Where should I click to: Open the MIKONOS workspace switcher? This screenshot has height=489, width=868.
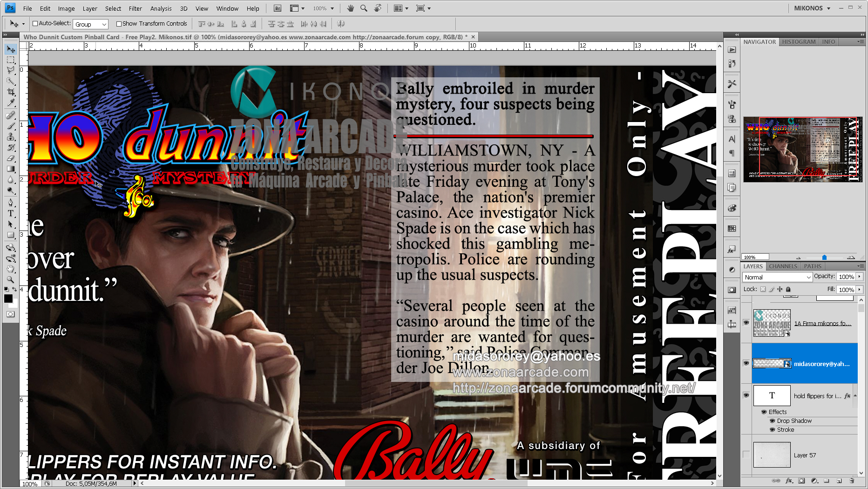(812, 8)
